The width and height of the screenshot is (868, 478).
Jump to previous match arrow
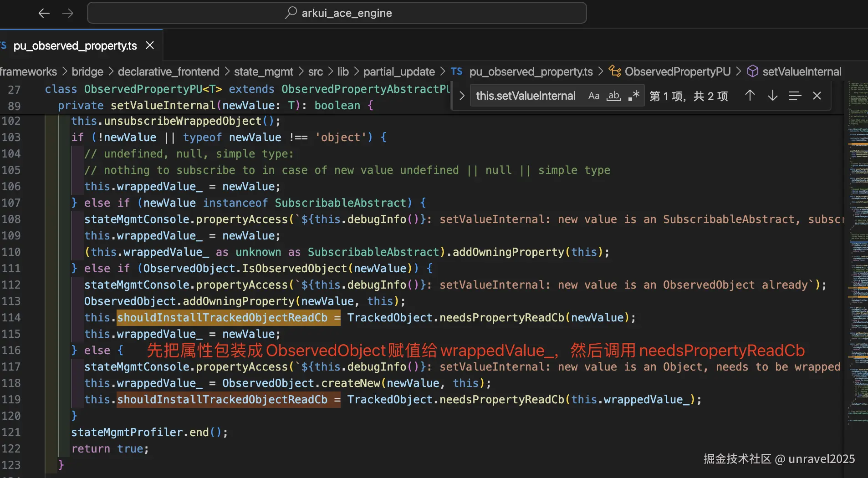click(x=750, y=96)
